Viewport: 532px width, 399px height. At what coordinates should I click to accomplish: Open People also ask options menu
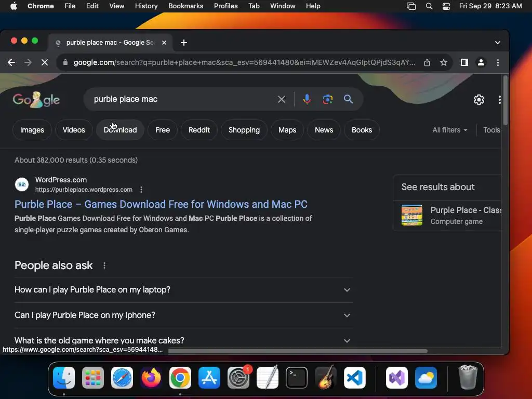[x=104, y=265]
